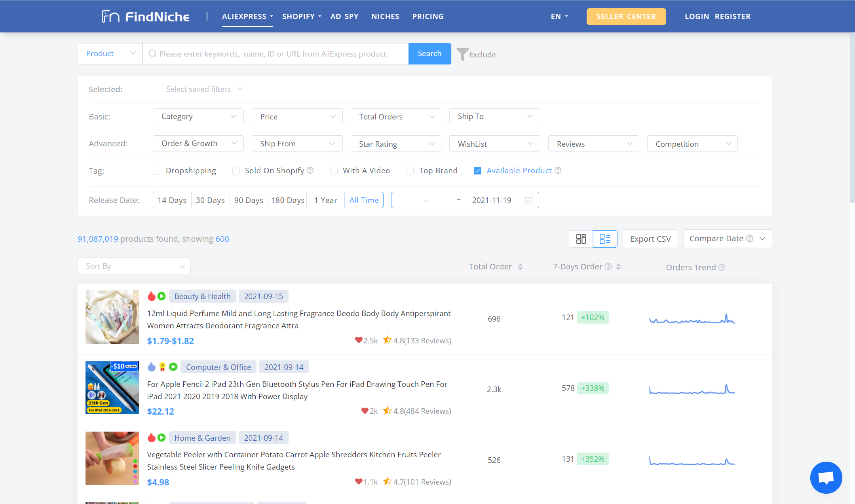Click green video icon on Apple Pencil product
Image resolution: width=855 pixels, height=504 pixels.
173,367
